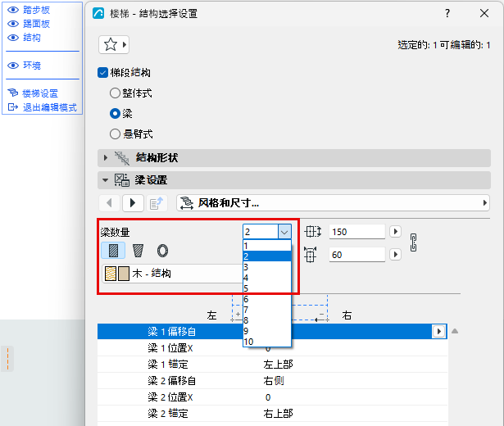Toggle visibility of 环境 (environment)

pos(13,66)
